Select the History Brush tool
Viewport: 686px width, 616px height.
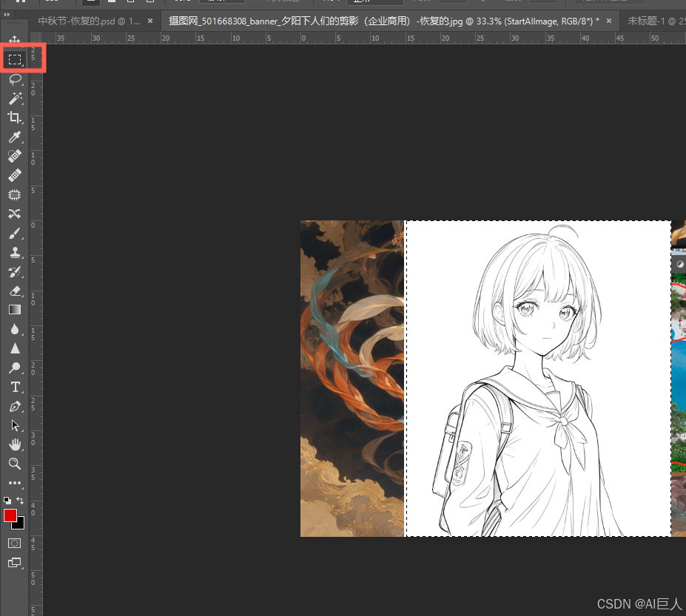tap(15, 271)
